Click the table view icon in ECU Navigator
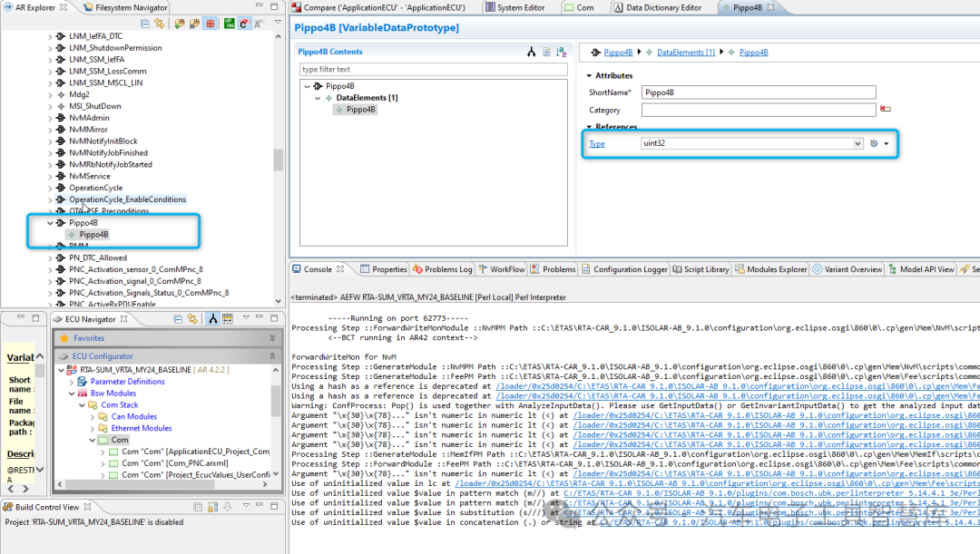Image resolution: width=980 pixels, height=554 pixels. [228, 319]
